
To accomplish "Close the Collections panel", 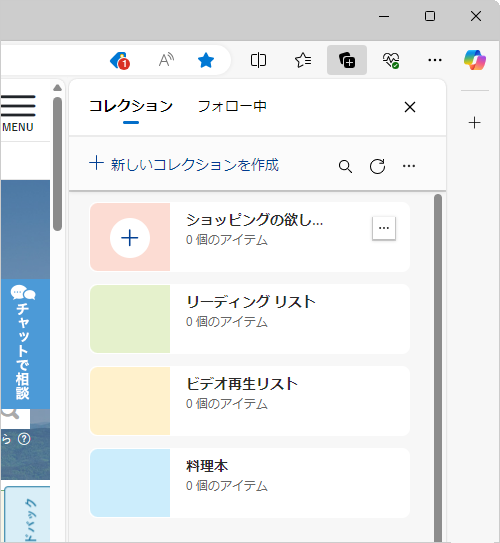I will click(x=410, y=107).
